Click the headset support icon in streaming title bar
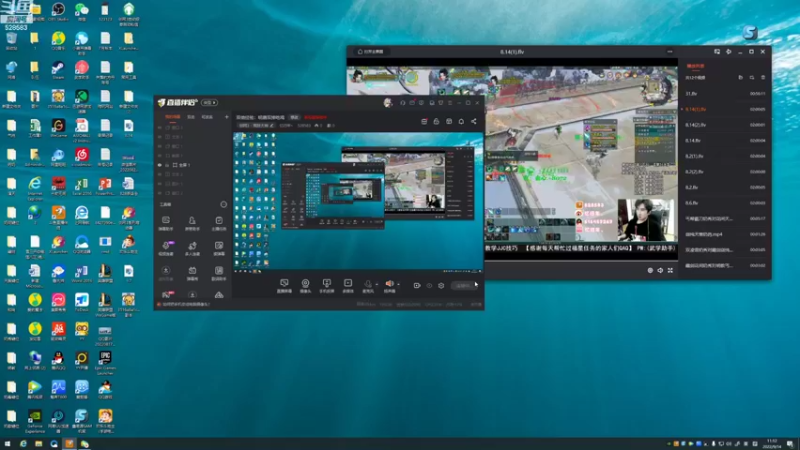This screenshot has width=800, height=450. (403, 103)
